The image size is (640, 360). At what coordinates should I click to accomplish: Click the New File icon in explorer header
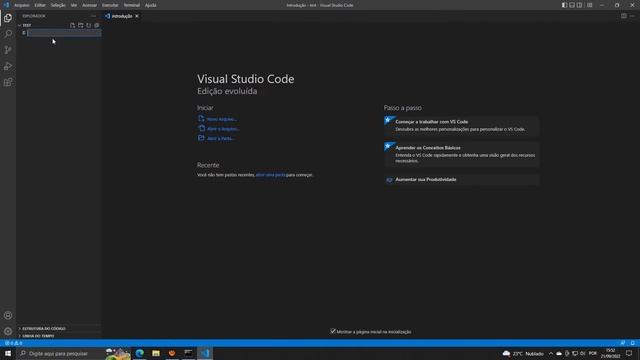pos(73,25)
